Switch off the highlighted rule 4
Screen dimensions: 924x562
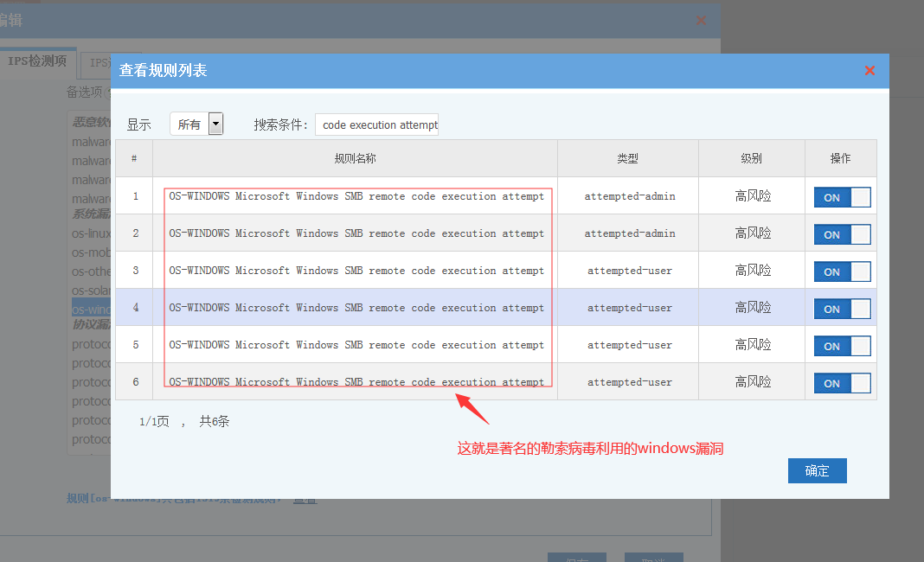pos(842,309)
